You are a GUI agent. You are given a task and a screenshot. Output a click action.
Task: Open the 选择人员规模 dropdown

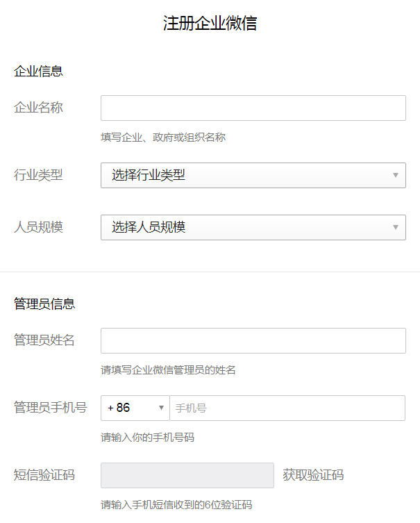pyautogui.click(x=253, y=227)
